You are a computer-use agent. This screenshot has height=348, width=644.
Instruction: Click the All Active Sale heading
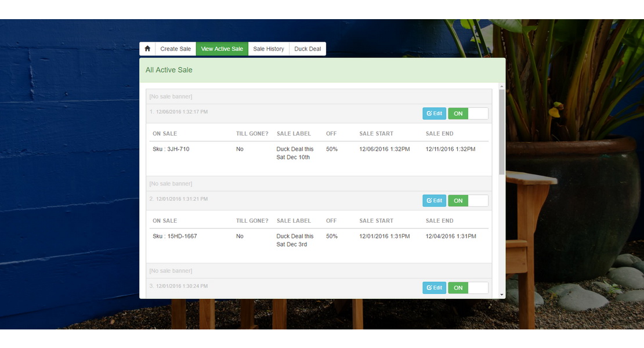[x=169, y=70]
